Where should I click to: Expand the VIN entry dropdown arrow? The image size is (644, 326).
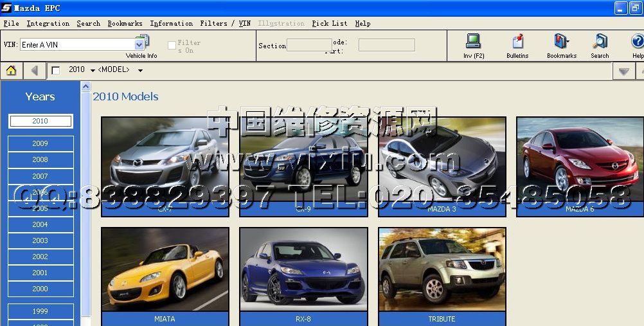(x=139, y=45)
